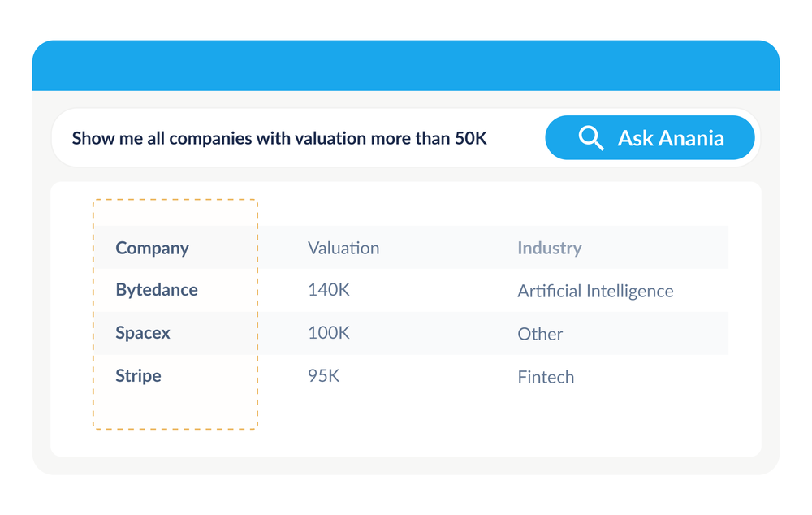Select the 95K valuation cell
The image size is (812, 515).
click(x=323, y=376)
